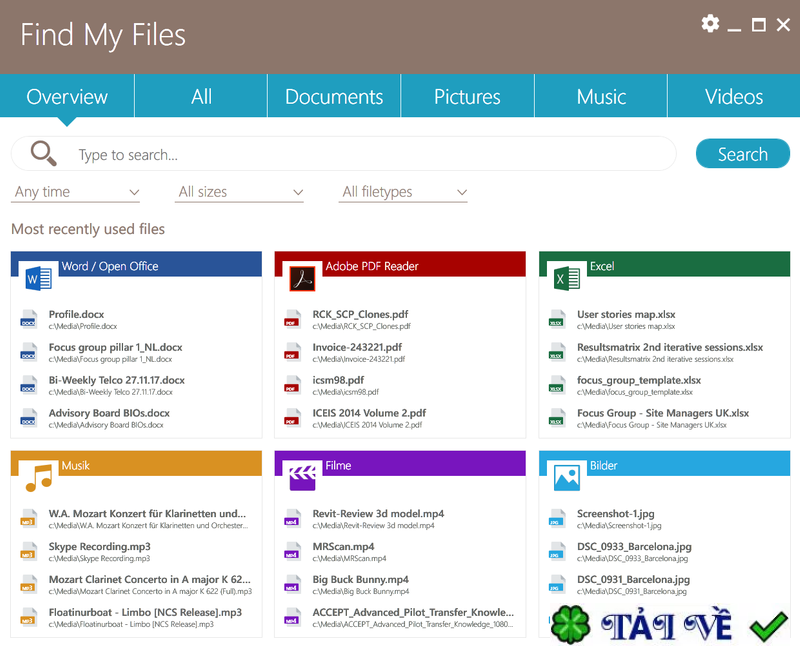
Task: Open Big Buck Bunny.mp4 video
Action: point(360,580)
